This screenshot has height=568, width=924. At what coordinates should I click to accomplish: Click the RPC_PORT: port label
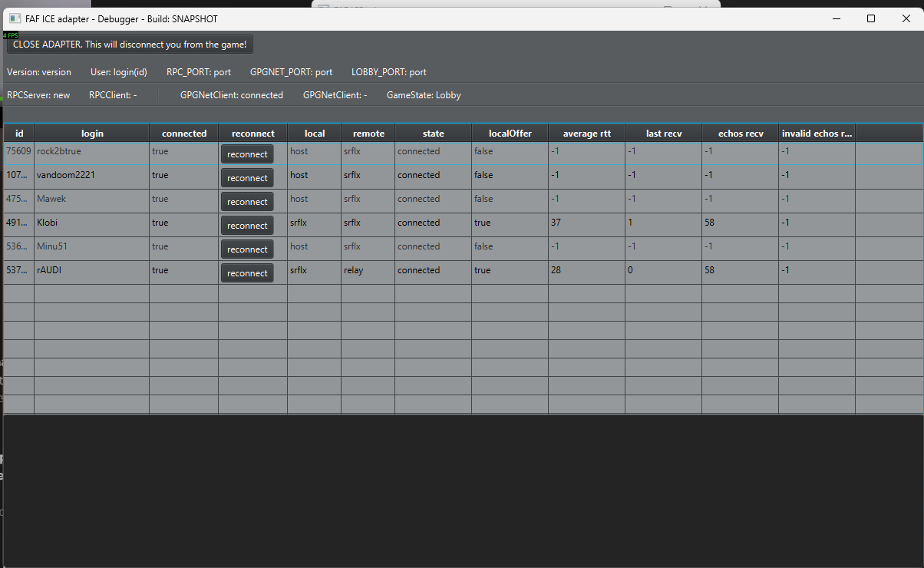[199, 72]
